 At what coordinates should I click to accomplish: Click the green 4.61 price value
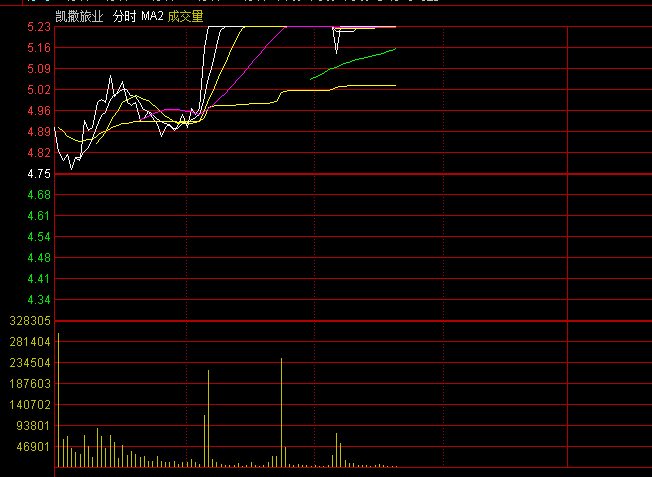[x=39, y=215]
